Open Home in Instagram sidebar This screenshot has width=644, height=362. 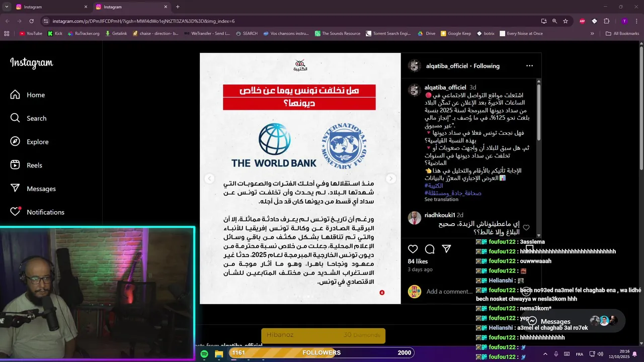click(x=28, y=95)
